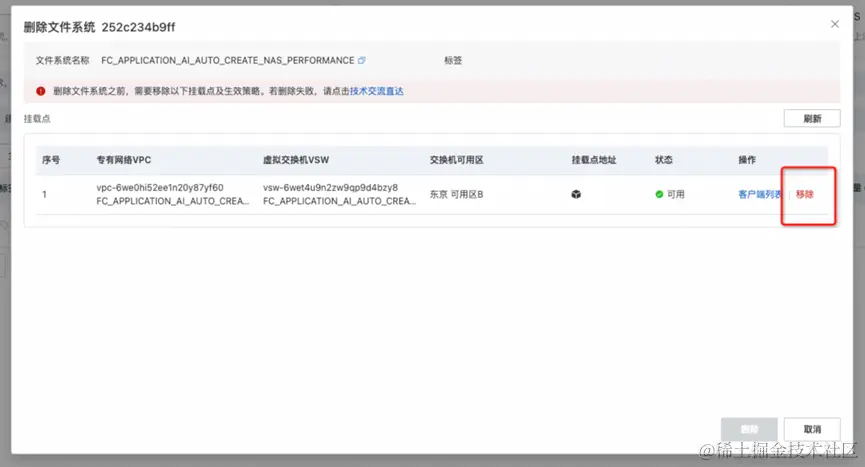Click the mount point address cube icon

point(576,194)
